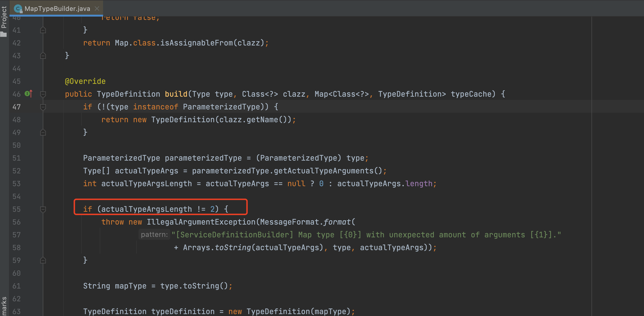Click the fold marker beside line 43
Image resolution: width=644 pixels, height=316 pixels.
(43, 56)
